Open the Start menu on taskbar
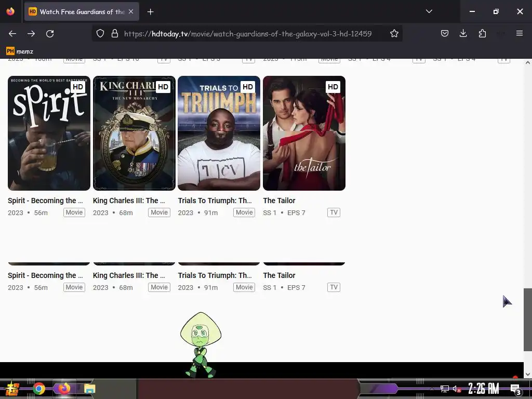The image size is (532, 399). pyautogui.click(x=12, y=389)
